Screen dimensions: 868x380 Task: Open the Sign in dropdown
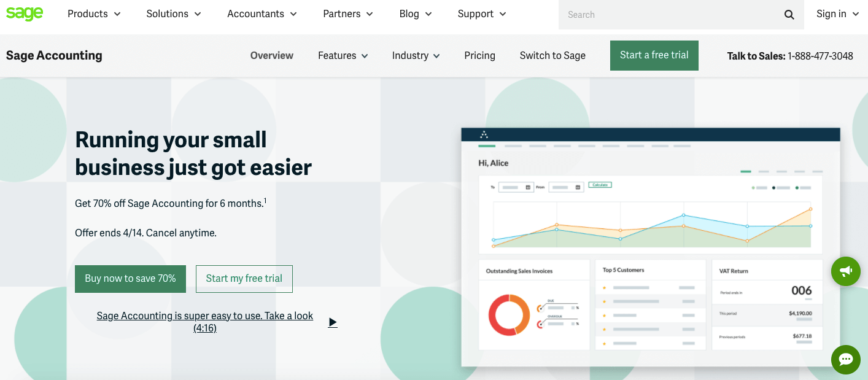(x=837, y=14)
